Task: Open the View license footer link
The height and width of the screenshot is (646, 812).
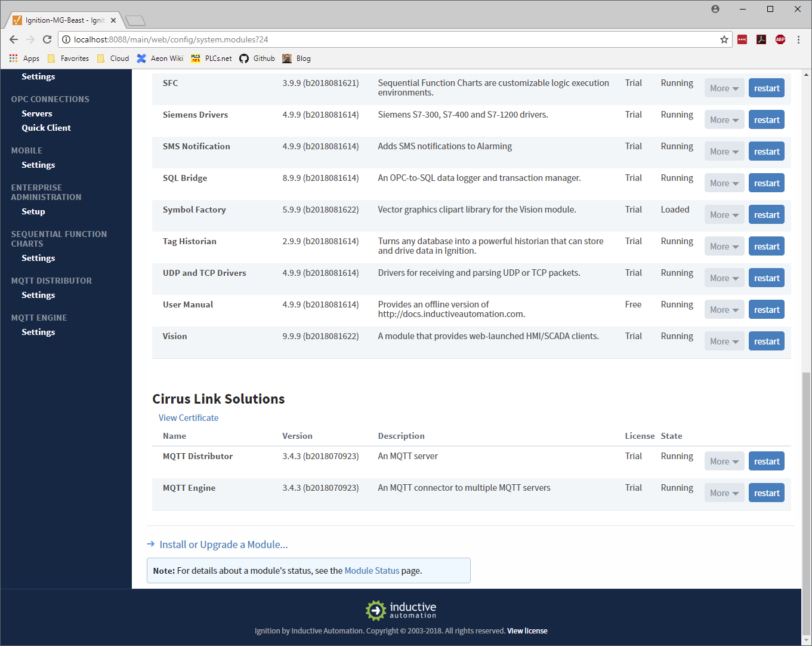Action: 527,631
